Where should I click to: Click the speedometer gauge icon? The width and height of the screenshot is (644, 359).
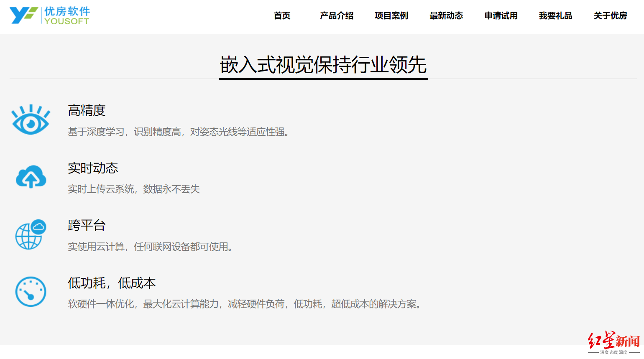[x=31, y=292]
